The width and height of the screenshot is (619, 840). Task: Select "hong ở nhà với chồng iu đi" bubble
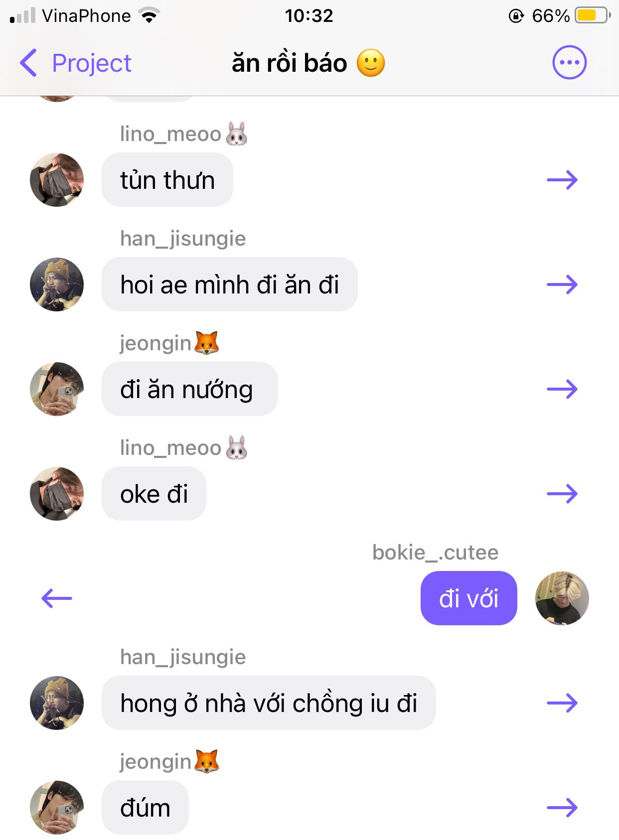269,703
